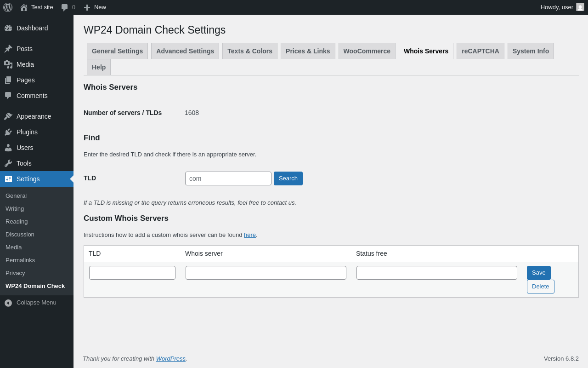
Task: Open the Help tab
Action: coord(99,67)
